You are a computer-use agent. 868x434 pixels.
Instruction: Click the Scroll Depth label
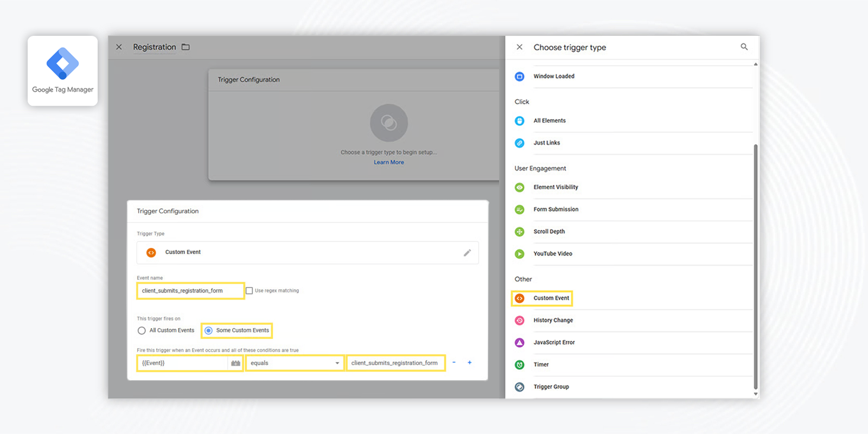coord(549,232)
